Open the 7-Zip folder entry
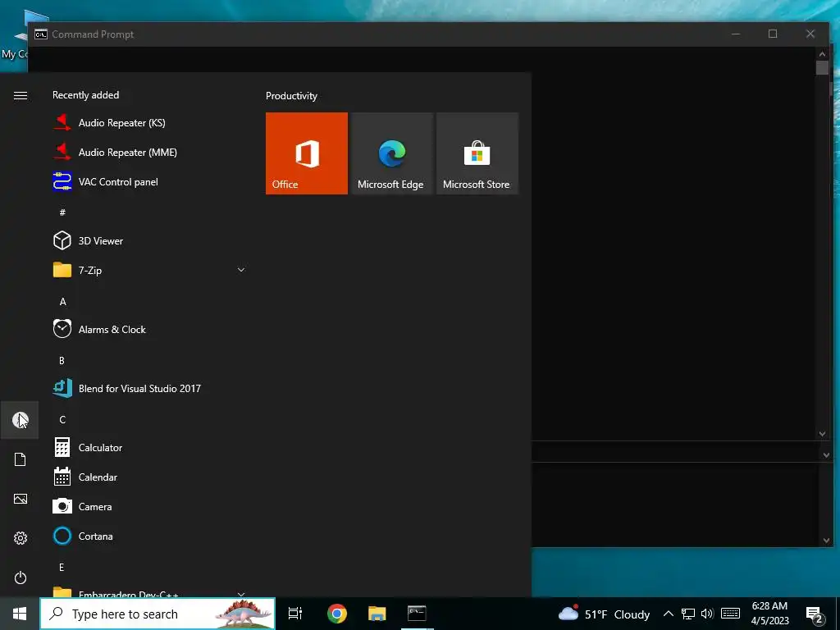 coord(148,270)
